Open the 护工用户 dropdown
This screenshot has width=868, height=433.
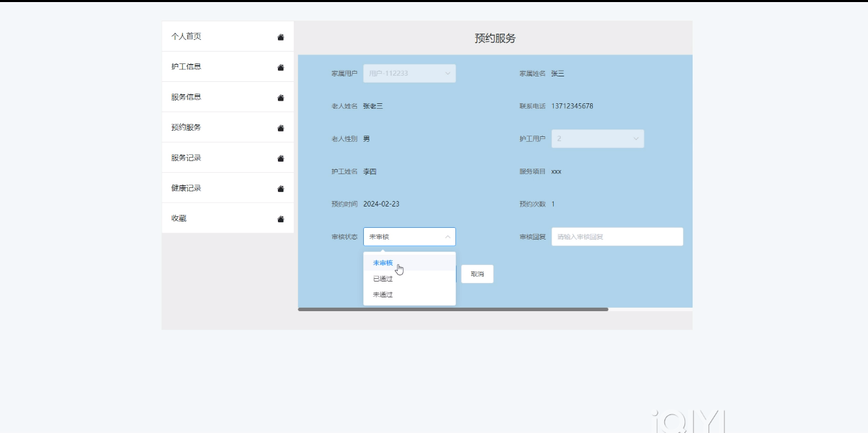coord(598,138)
